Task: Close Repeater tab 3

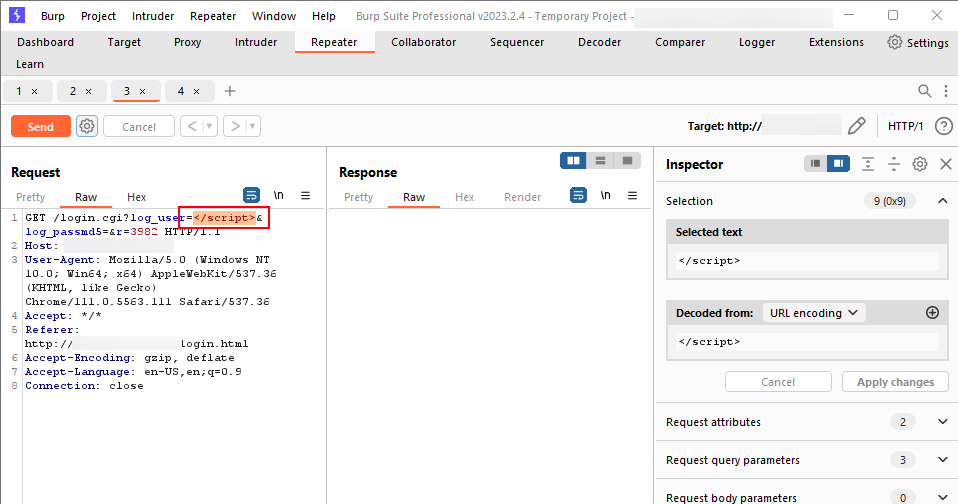Action: click(142, 92)
